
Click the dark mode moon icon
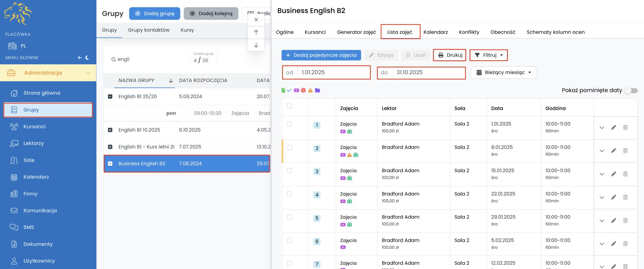click(87, 58)
